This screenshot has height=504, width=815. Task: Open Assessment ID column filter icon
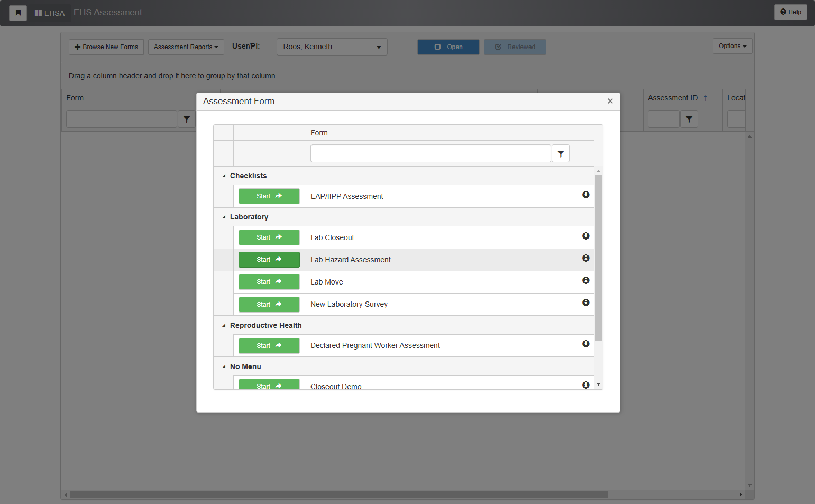689,120
